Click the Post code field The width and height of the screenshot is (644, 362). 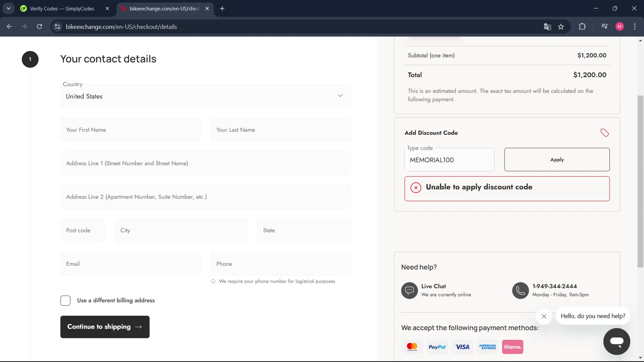pyautogui.click(x=82, y=230)
